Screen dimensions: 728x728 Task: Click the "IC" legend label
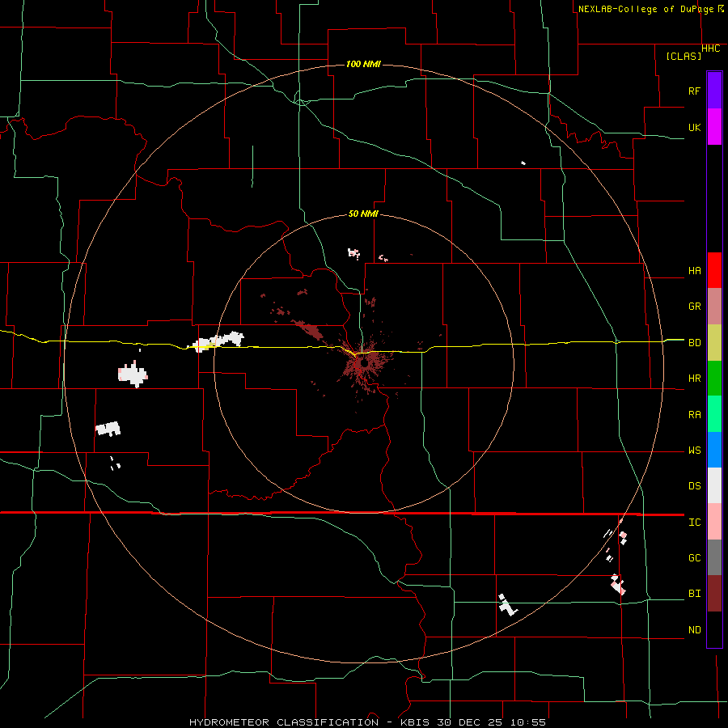(694, 523)
